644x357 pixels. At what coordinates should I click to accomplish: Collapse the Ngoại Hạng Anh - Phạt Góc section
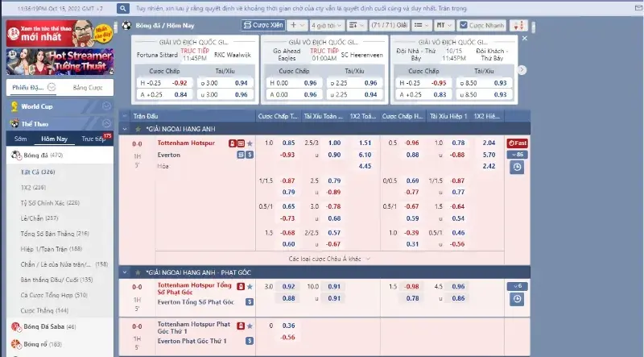pos(125,272)
